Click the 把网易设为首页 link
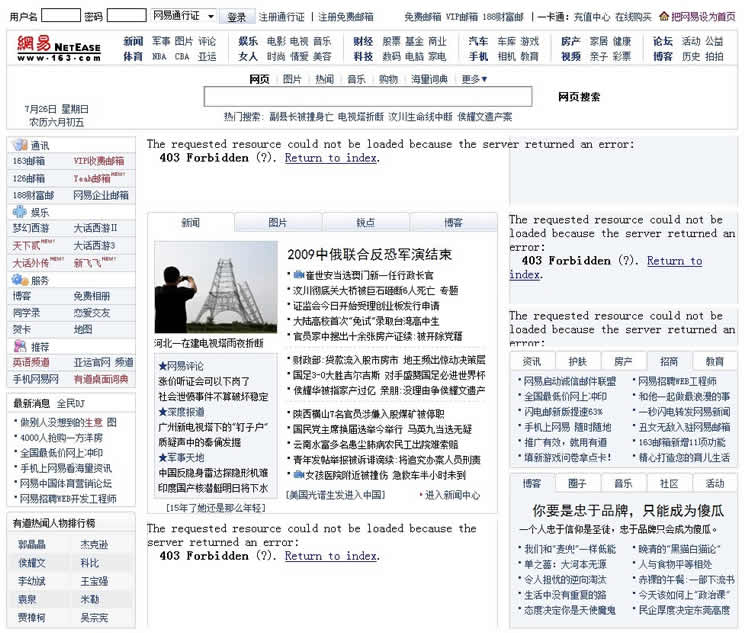Image resolution: width=744 pixels, height=633 pixels. pos(703,17)
